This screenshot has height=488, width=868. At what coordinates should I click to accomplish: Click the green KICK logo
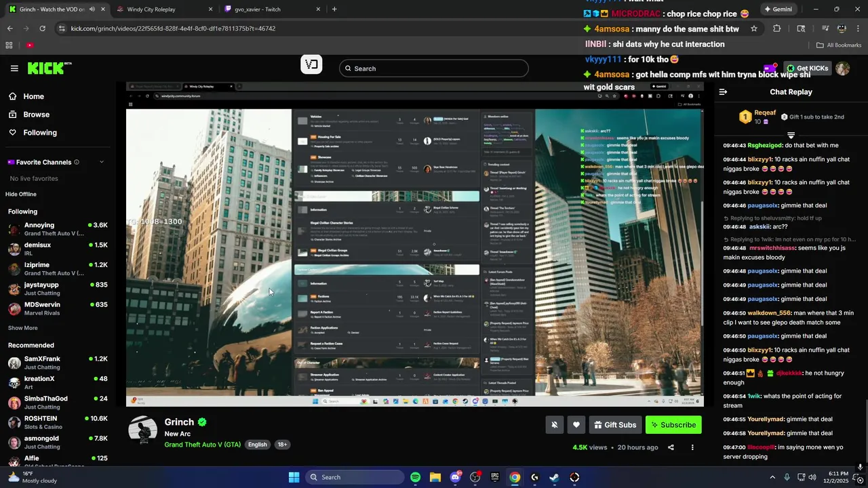(x=49, y=68)
